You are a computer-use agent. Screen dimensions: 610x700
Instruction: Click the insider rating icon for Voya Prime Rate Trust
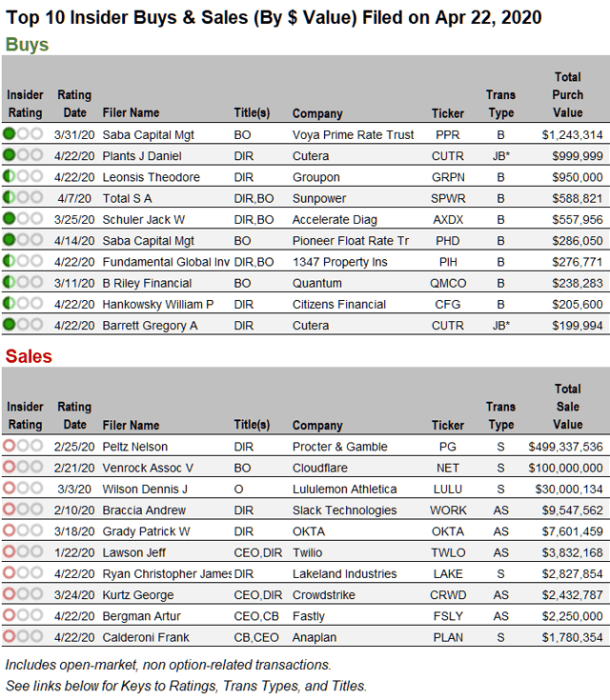point(23,135)
